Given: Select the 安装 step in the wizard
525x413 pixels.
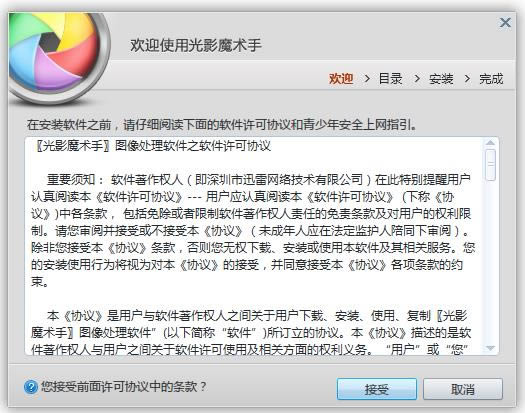Looking at the screenshot, I should [x=441, y=79].
